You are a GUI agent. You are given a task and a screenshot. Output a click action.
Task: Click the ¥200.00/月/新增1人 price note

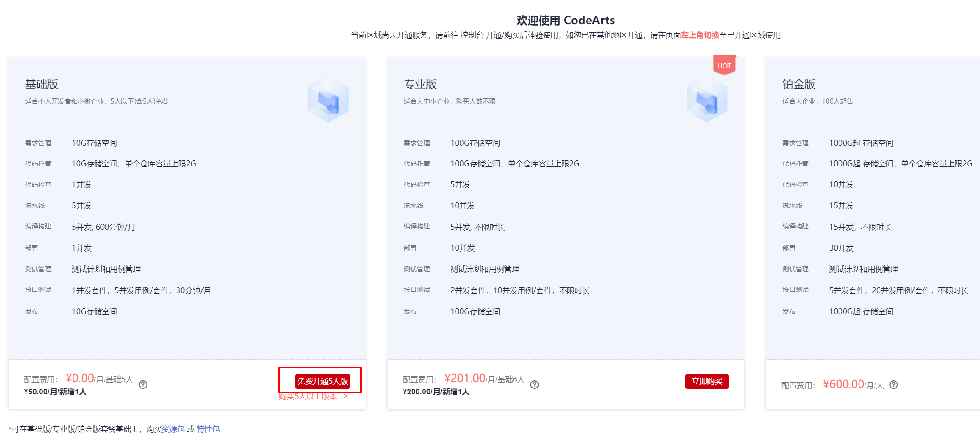(436, 392)
